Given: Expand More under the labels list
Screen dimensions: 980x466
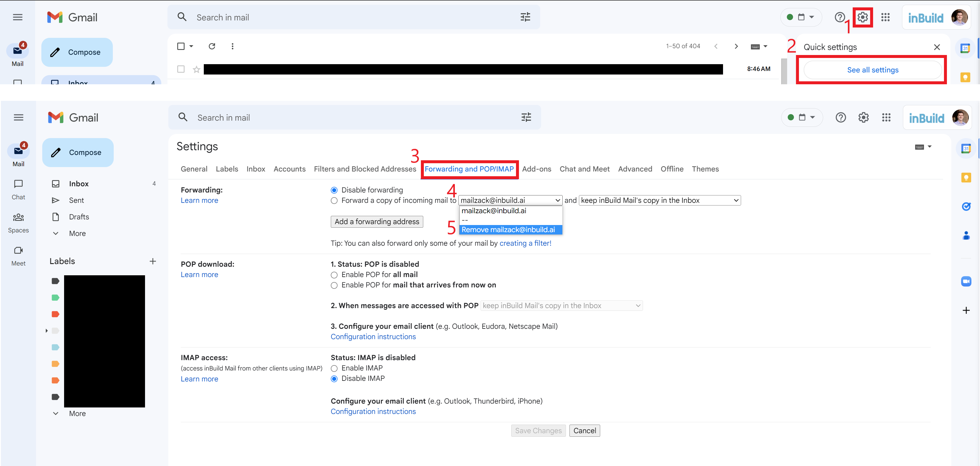Looking at the screenshot, I should click(x=77, y=413).
